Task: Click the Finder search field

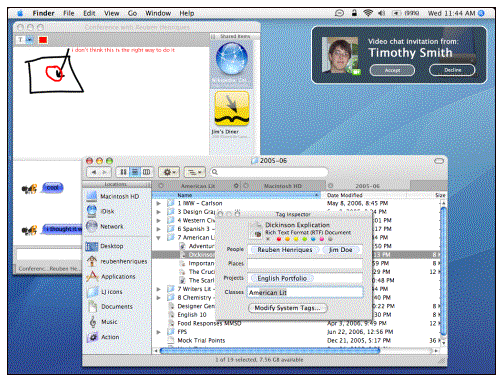Action: [269, 172]
